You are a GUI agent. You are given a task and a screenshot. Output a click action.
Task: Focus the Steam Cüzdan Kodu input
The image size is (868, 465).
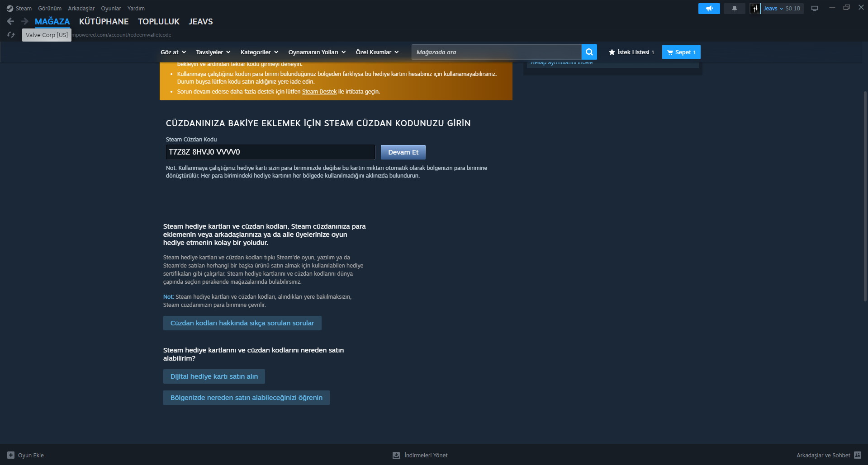point(270,152)
